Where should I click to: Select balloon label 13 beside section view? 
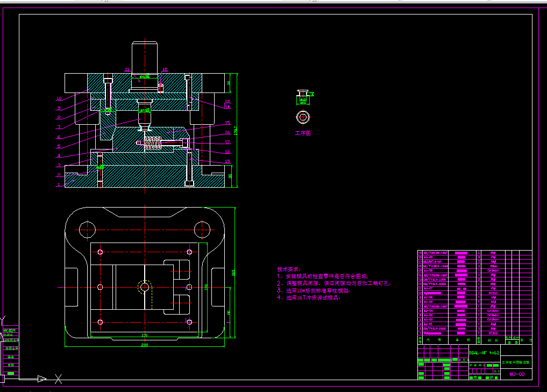click(x=228, y=102)
